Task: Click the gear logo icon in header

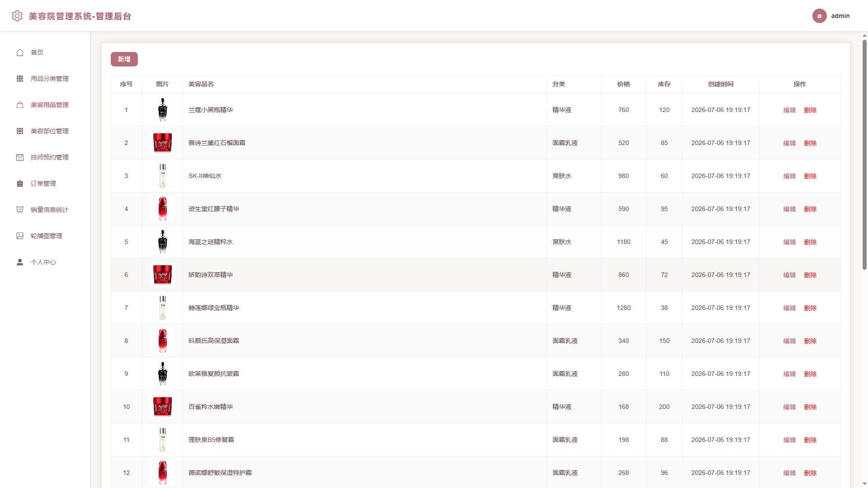Action: (x=17, y=16)
